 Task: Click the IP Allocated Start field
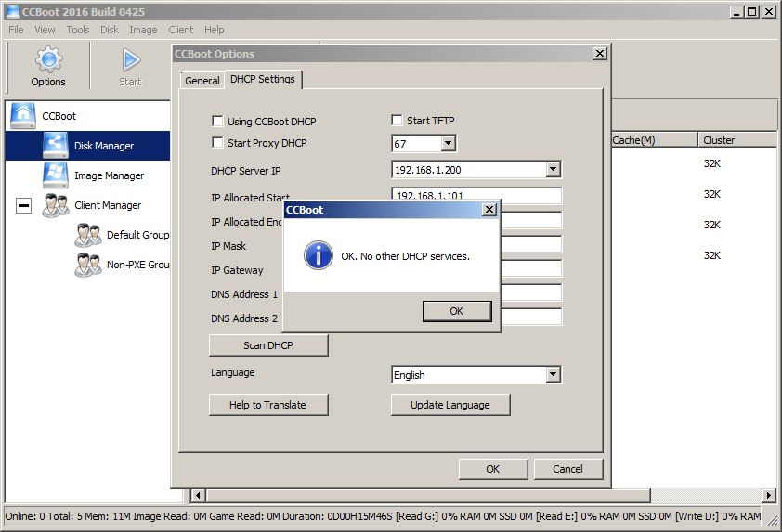click(x=476, y=196)
